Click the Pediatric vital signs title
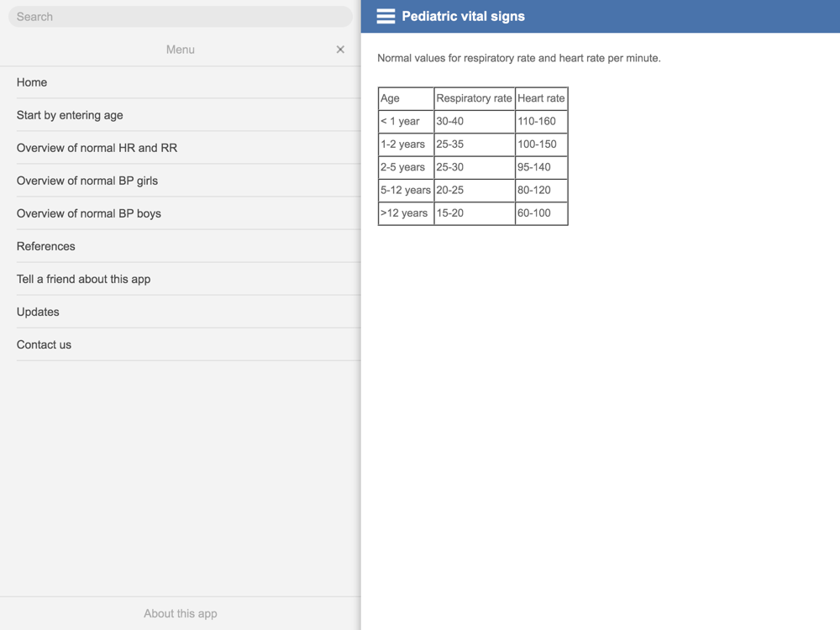This screenshot has height=630, width=840. [464, 17]
